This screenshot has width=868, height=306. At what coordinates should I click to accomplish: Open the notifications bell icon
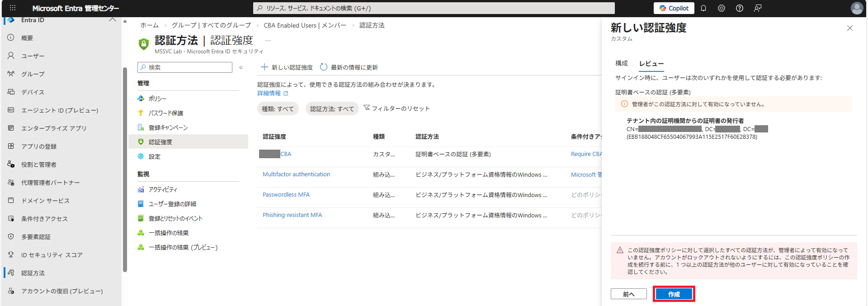point(703,8)
